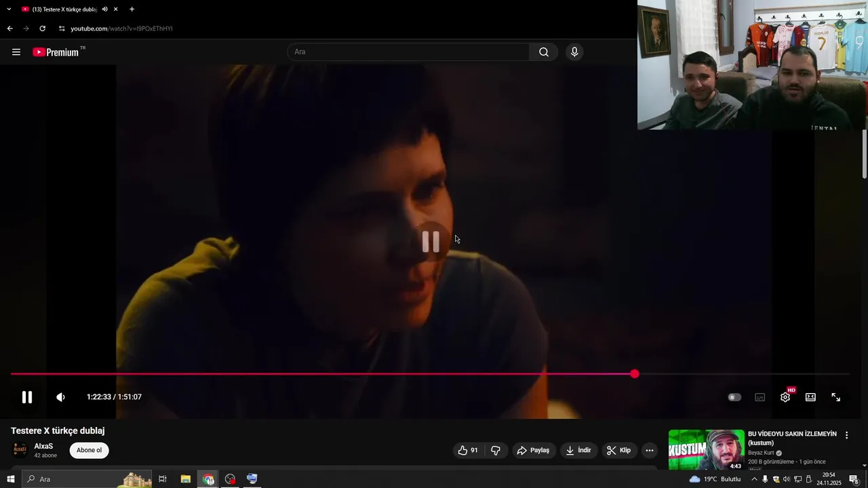Like the video (91 likes)

467,450
